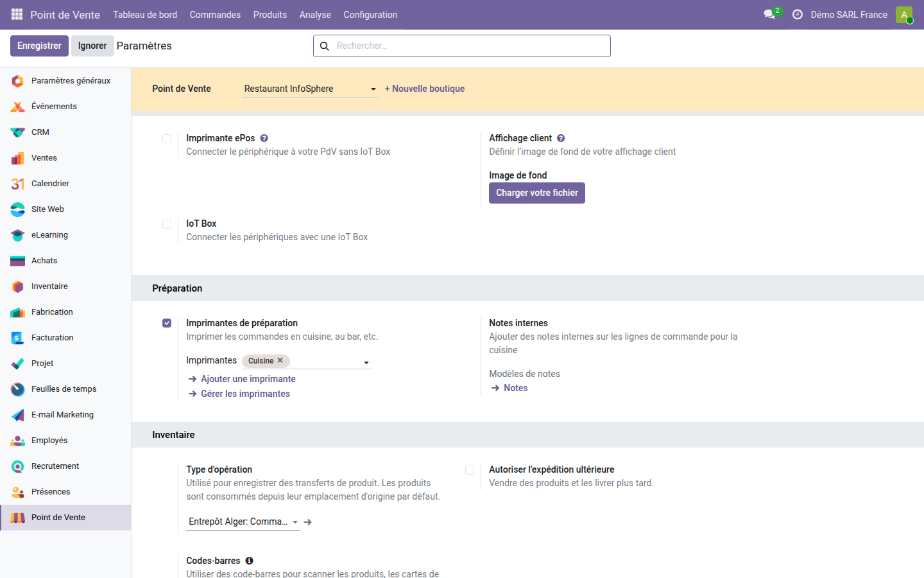Click the Type d'opération setting title
The width and height of the screenshot is (924, 578).
point(219,469)
